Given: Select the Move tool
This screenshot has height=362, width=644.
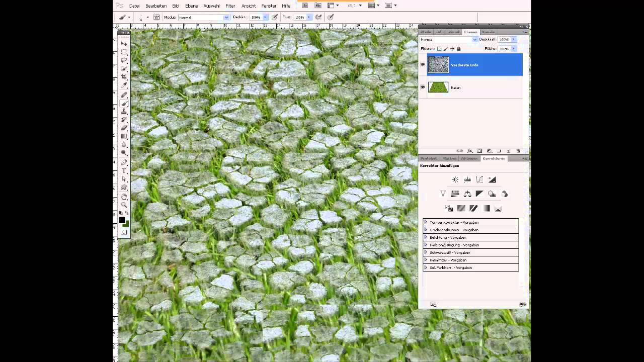Looking at the screenshot, I should tap(124, 44).
